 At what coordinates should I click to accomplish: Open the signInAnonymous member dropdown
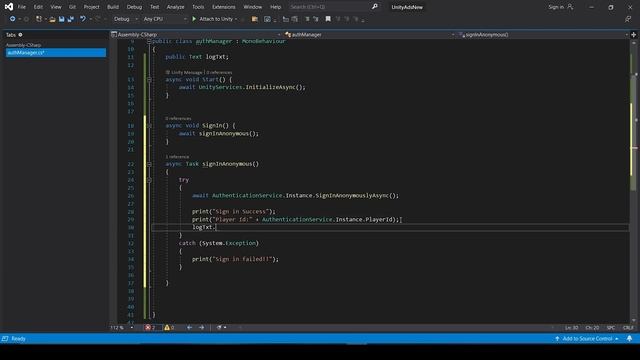coord(543,35)
